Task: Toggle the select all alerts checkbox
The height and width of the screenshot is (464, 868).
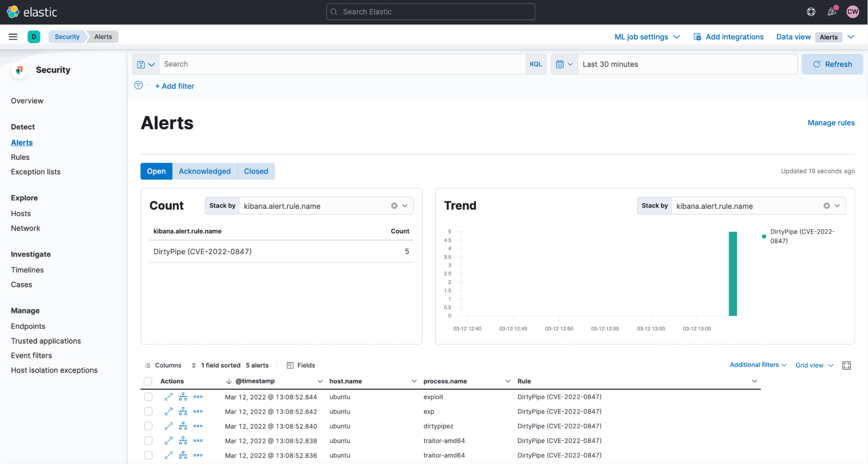Action: pyautogui.click(x=148, y=381)
